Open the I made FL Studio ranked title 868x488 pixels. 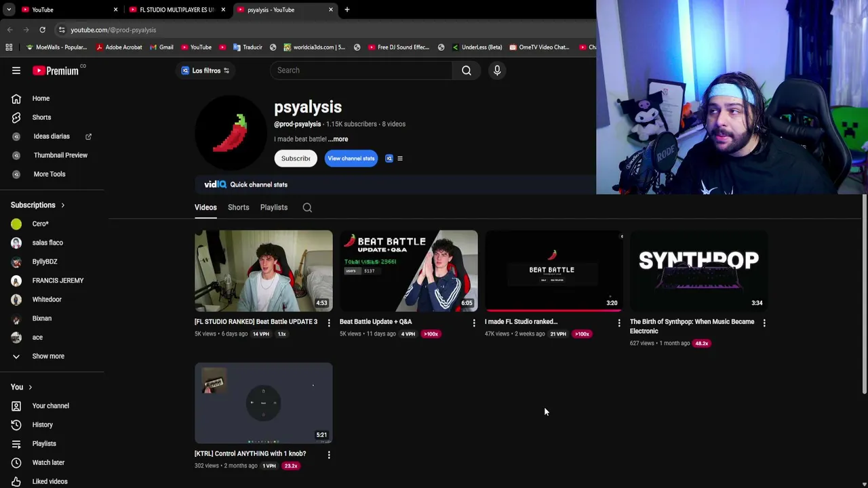point(521,322)
